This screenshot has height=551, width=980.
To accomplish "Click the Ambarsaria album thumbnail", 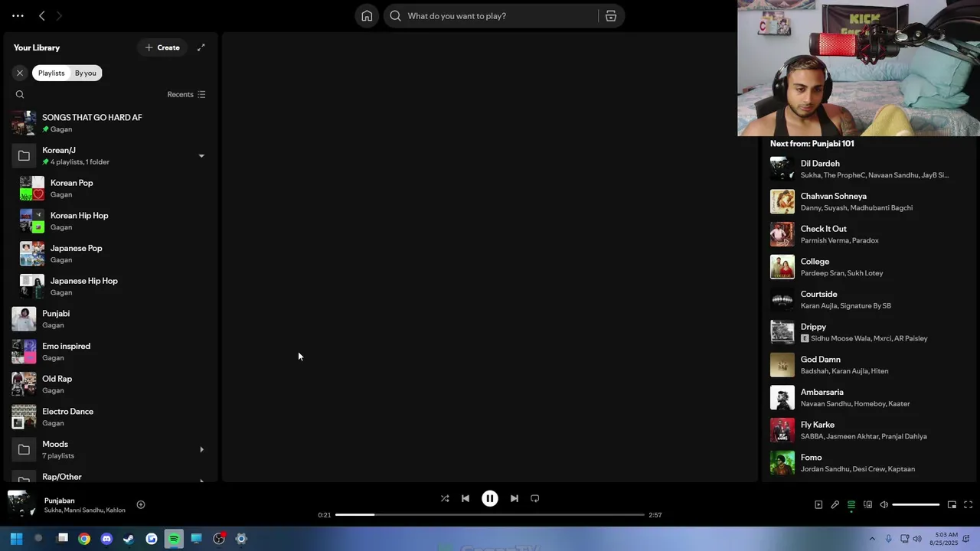I will click(x=782, y=398).
